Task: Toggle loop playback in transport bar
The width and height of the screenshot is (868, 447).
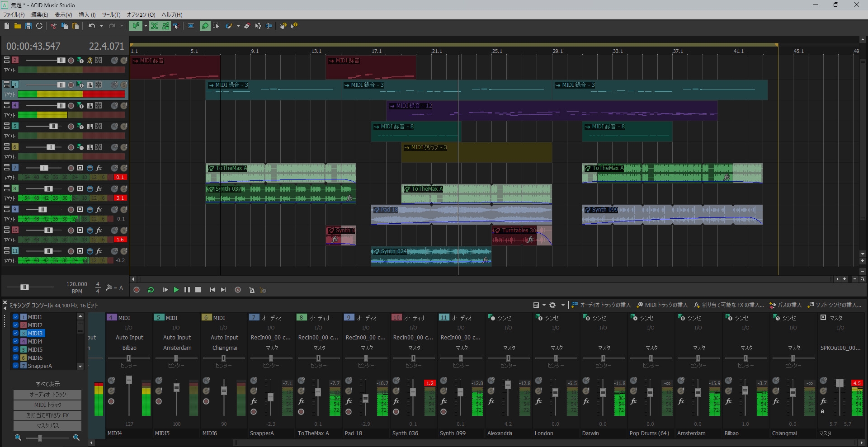Action: coord(151,290)
